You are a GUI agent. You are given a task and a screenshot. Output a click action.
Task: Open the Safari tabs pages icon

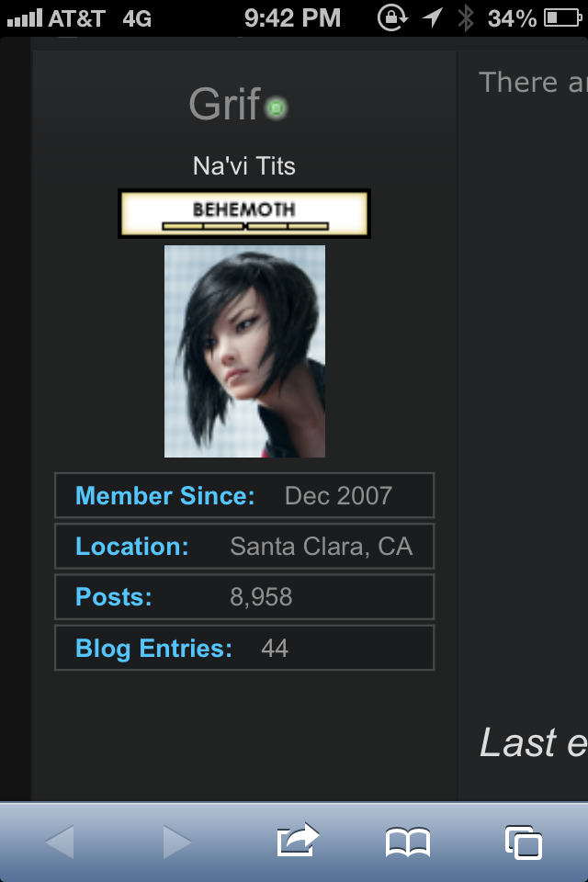(x=524, y=842)
